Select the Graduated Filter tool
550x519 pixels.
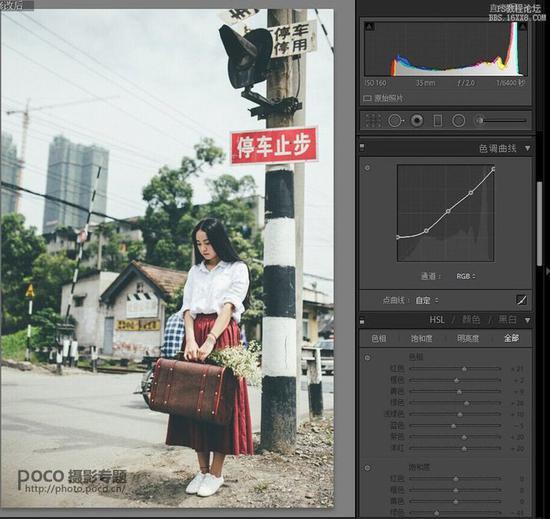coord(438,121)
